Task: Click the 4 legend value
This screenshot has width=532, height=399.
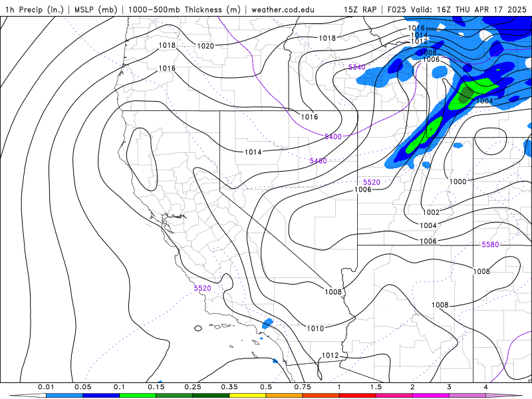Action: tap(486, 387)
